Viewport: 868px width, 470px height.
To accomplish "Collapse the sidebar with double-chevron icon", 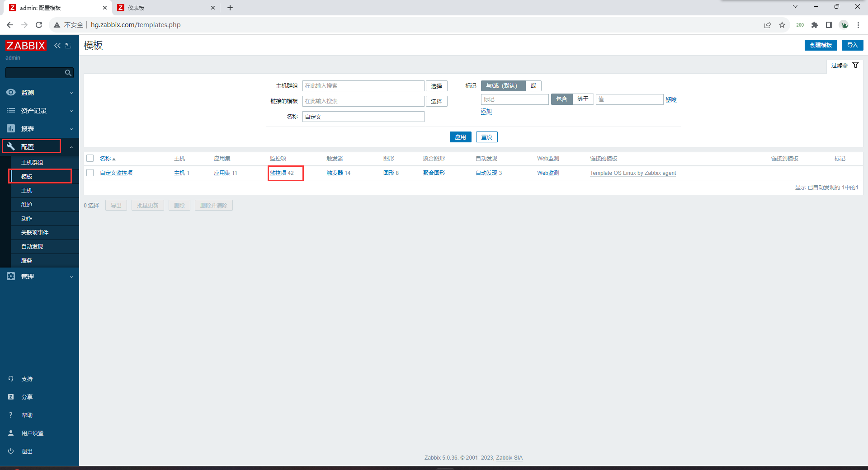I will click(x=57, y=46).
